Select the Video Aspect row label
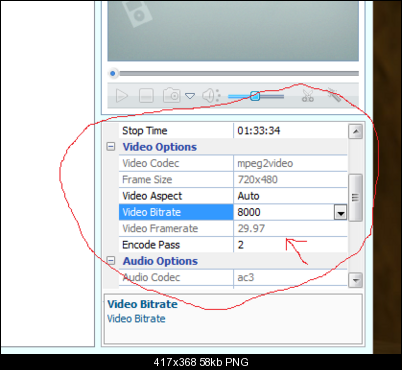This screenshot has height=370, width=402. (x=152, y=196)
